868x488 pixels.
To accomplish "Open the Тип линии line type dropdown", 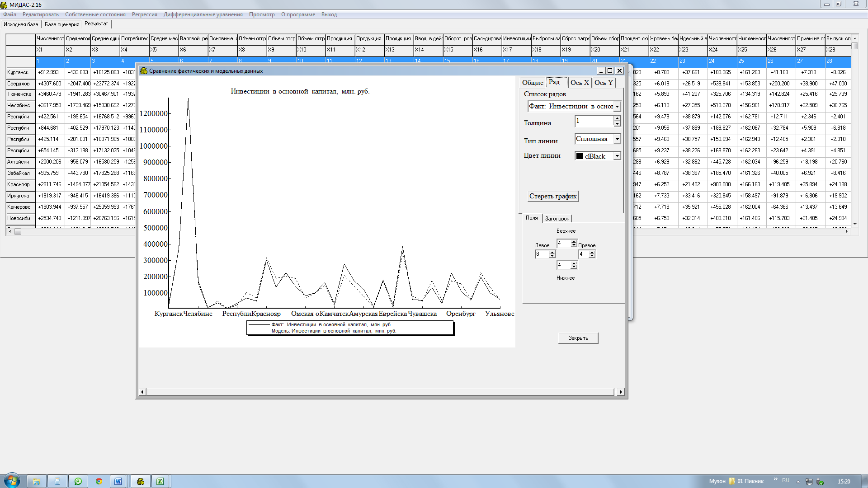I will click(x=617, y=139).
